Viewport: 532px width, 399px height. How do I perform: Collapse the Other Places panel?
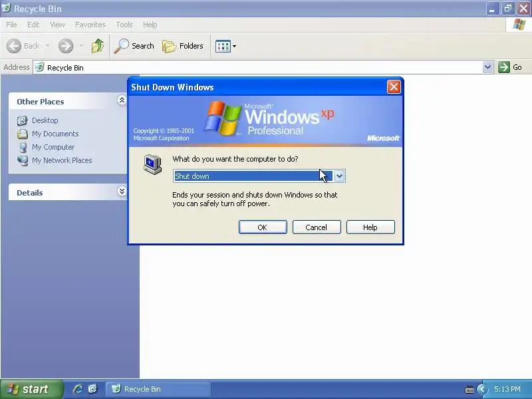click(122, 100)
